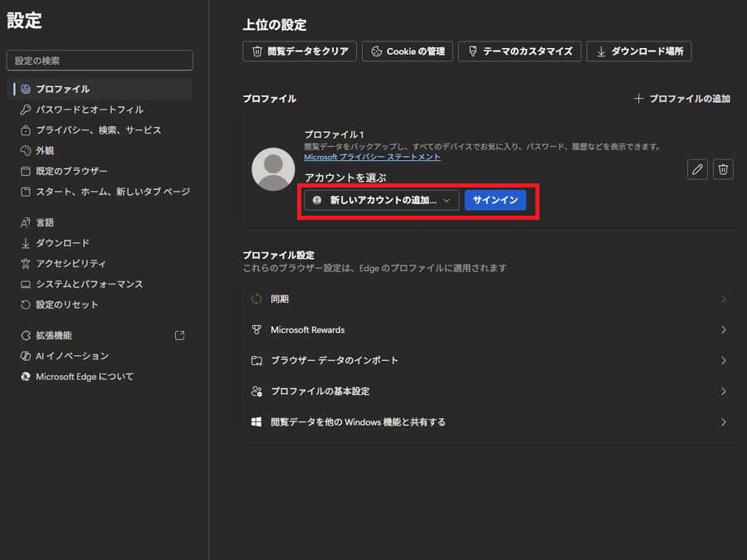747x560 pixels.
Task: Click the trash delete profile icon
Action: coord(723,169)
